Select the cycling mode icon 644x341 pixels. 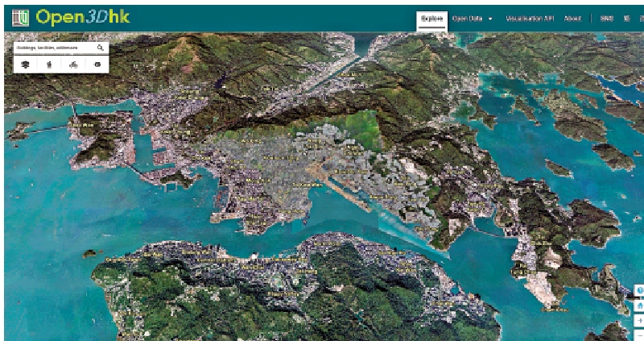click(x=73, y=64)
